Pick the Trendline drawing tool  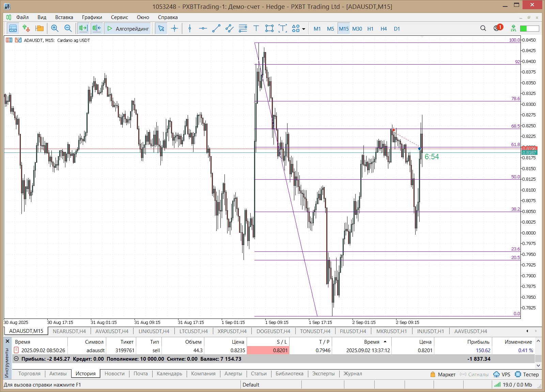pyautogui.click(x=216, y=29)
